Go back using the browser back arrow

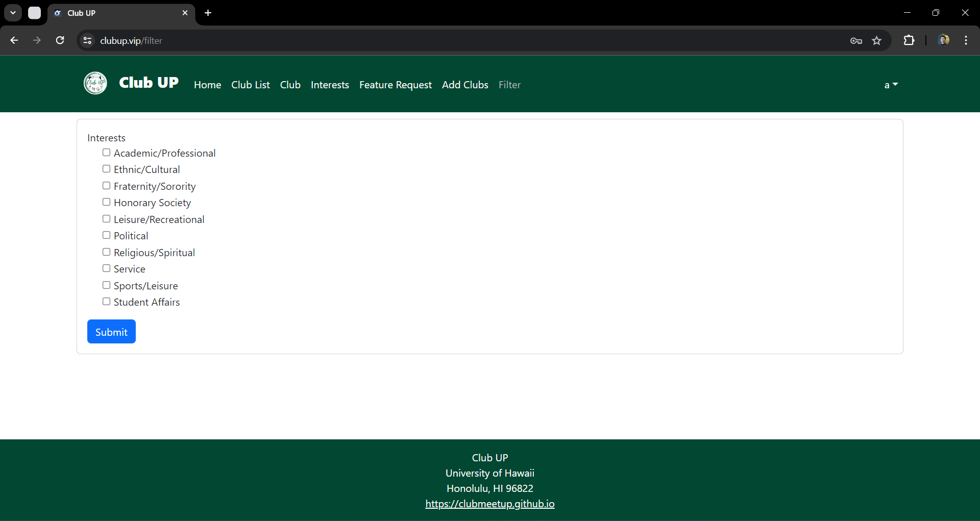pyautogui.click(x=14, y=40)
